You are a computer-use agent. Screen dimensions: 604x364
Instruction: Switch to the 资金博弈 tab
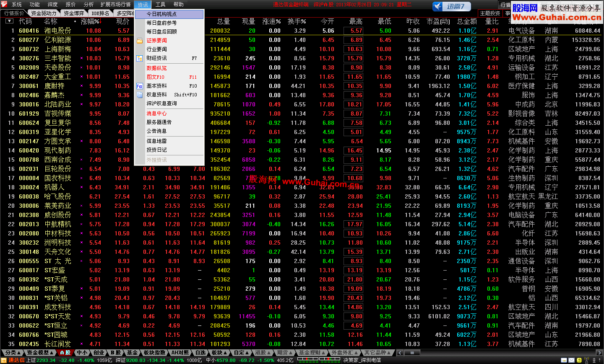coord(74,13)
